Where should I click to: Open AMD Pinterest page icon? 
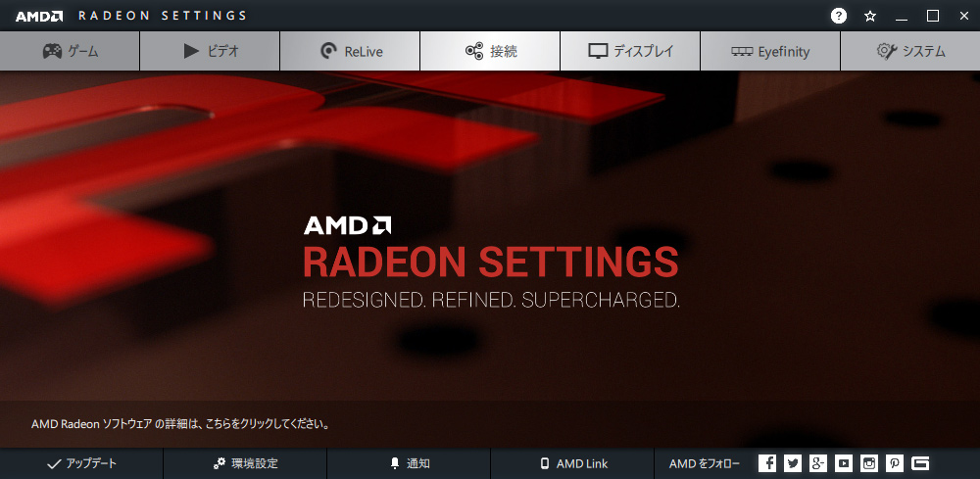click(x=895, y=463)
